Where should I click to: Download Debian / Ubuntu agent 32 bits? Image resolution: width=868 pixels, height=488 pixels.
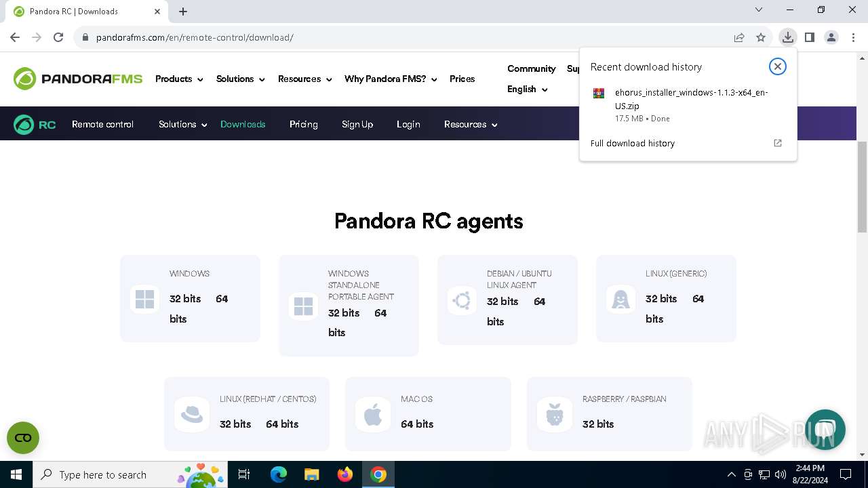click(502, 302)
